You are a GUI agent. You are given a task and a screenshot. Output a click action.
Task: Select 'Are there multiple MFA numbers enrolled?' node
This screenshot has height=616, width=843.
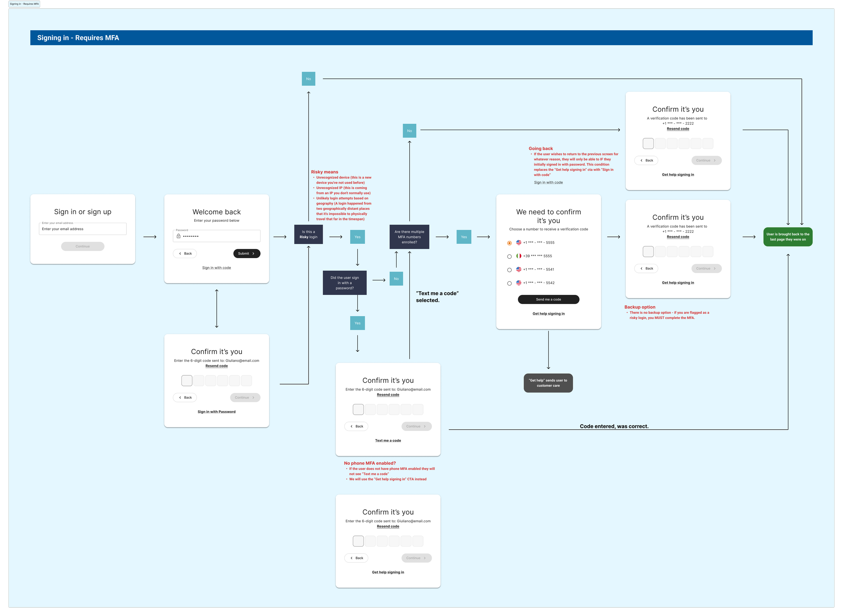[409, 237]
